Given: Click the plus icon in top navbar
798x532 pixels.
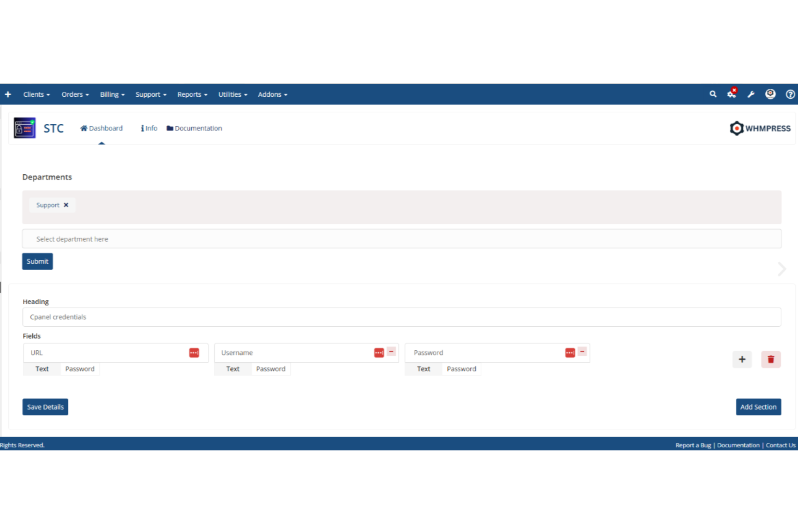Looking at the screenshot, I should [x=8, y=94].
